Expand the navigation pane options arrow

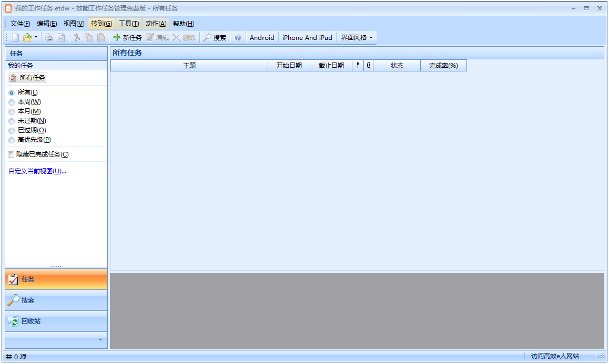[100, 340]
